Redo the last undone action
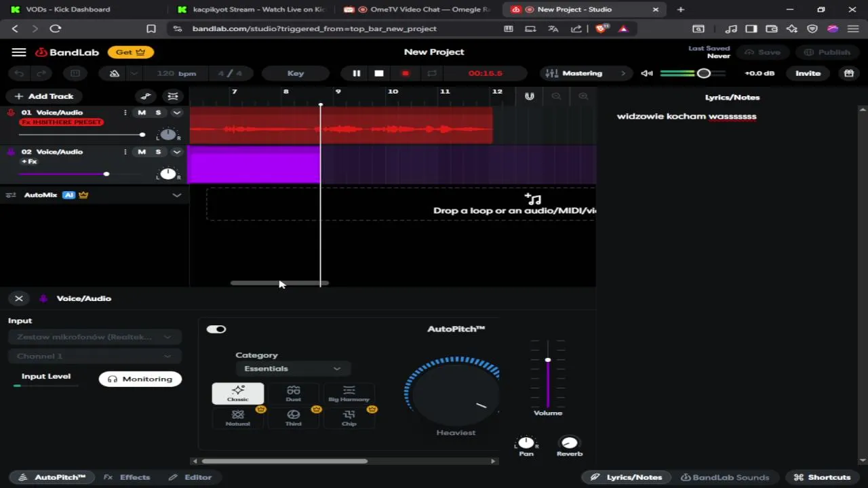The width and height of the screenshot is (868, 488). click(x=41, y=73)
